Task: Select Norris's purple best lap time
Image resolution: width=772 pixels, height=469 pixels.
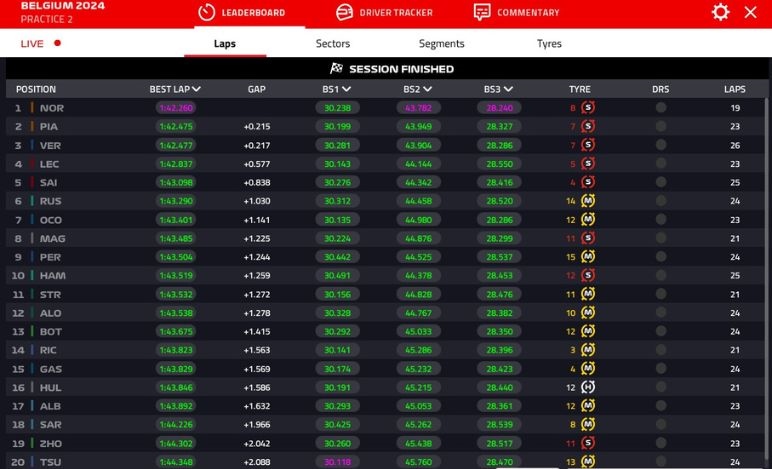Action: 176,108
